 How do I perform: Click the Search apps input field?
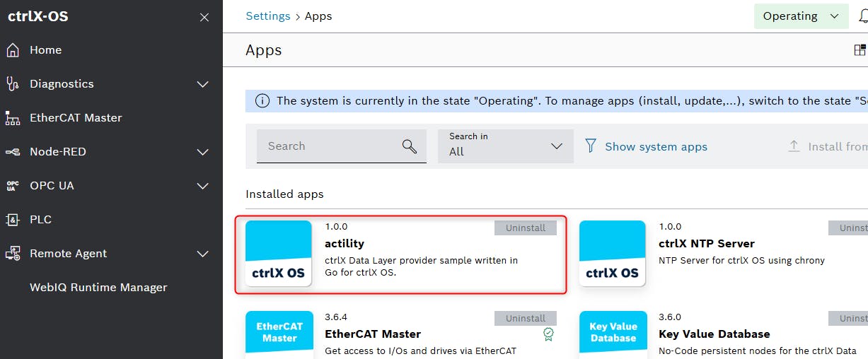pyautogui.click(x=329, y=146)
